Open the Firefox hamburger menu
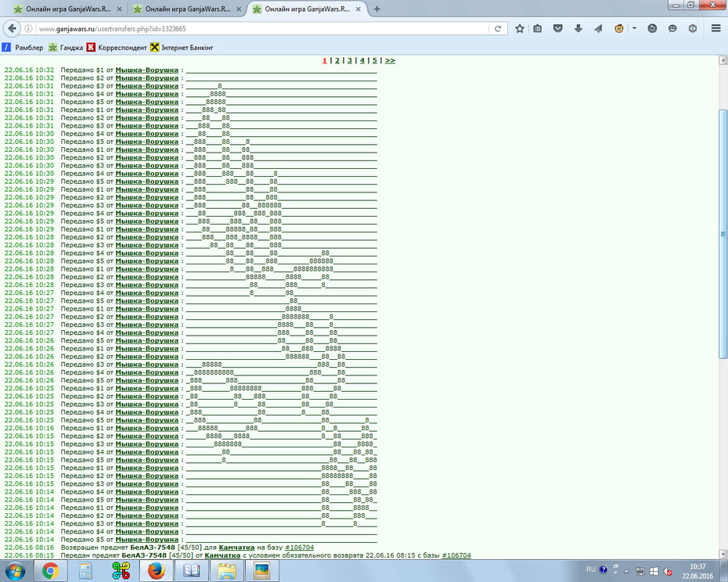 [716, 29]
